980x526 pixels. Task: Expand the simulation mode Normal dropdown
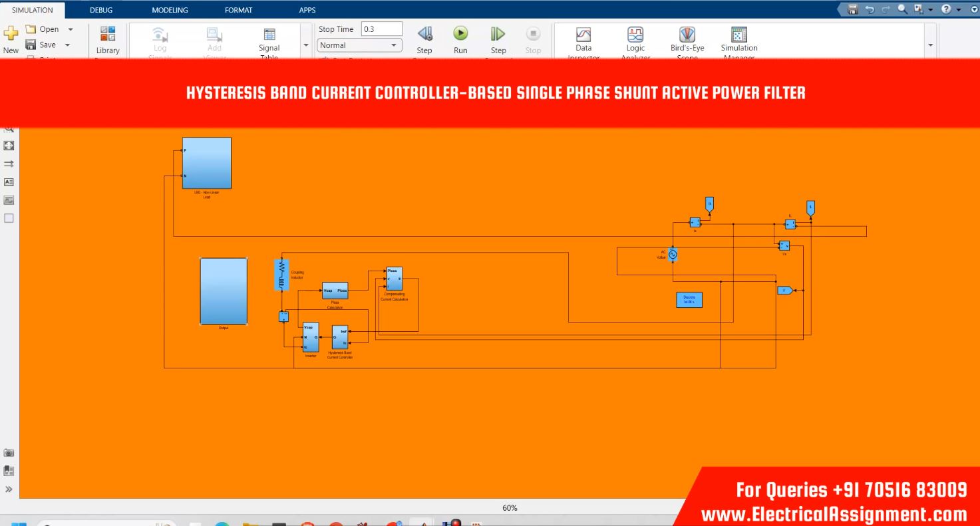point(359,45)
